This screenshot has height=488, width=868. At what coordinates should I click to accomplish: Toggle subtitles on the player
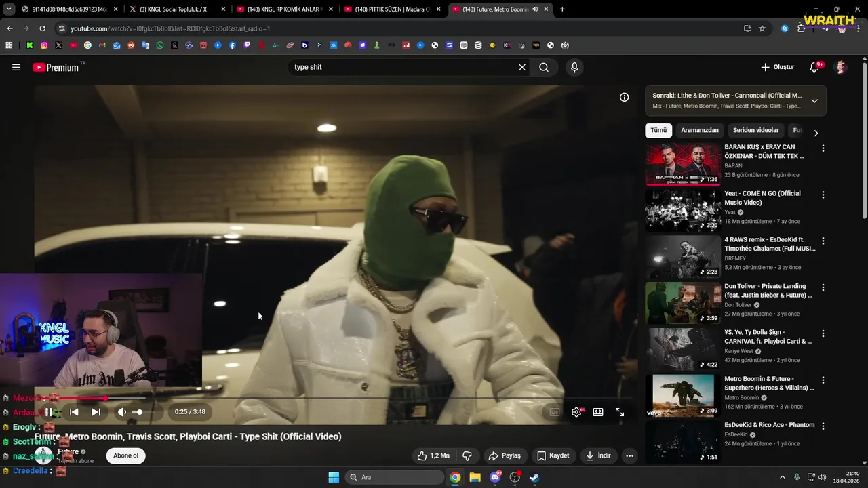click(555, 412)
